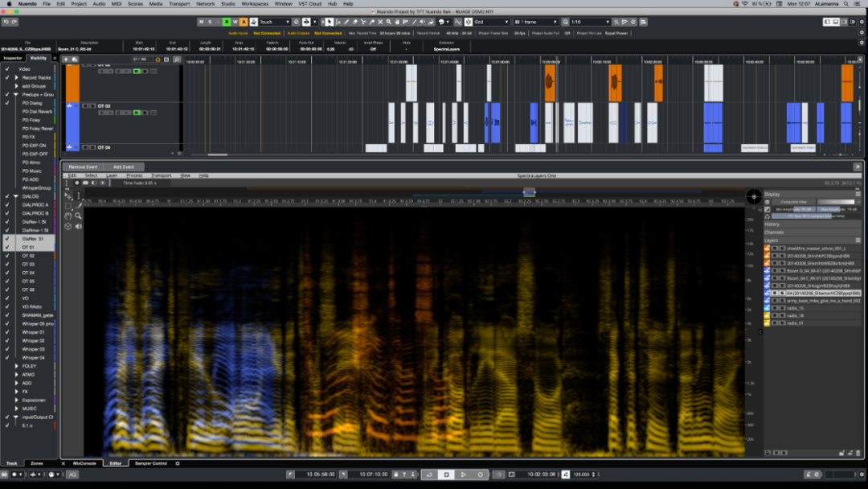The image size is (868, 489).
Task: Open the Workspaces menu in menu bar
Action: pyautogui.click(x=255, y=4)
